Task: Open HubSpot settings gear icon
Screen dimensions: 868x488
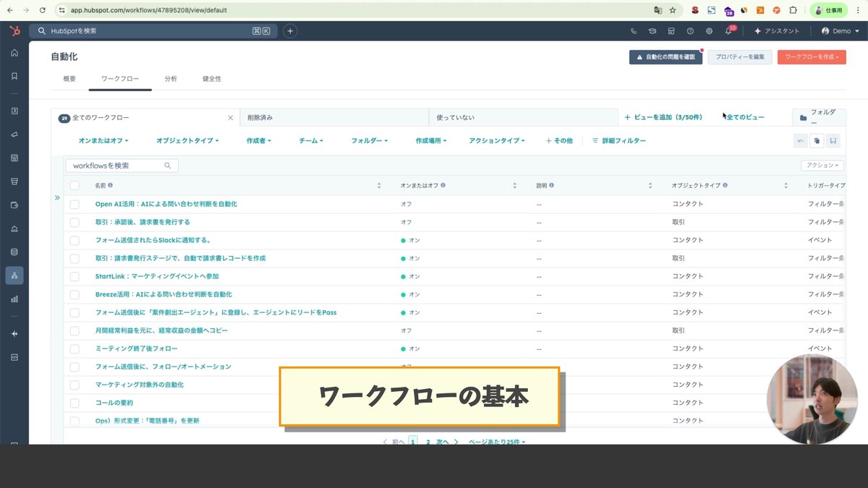Action: [710, 31]
